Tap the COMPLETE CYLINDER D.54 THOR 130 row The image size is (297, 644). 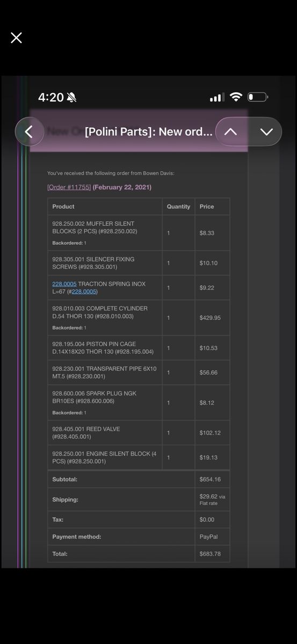point(139,318)
